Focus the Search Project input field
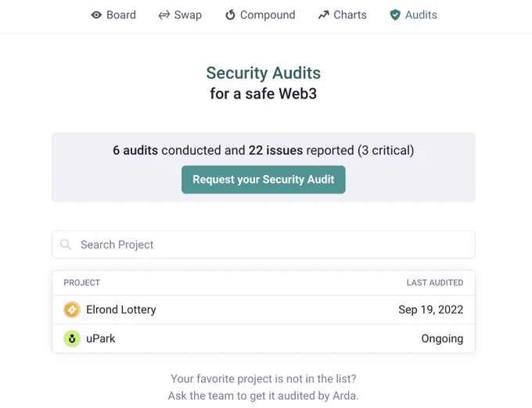 [x=264, y=245]
